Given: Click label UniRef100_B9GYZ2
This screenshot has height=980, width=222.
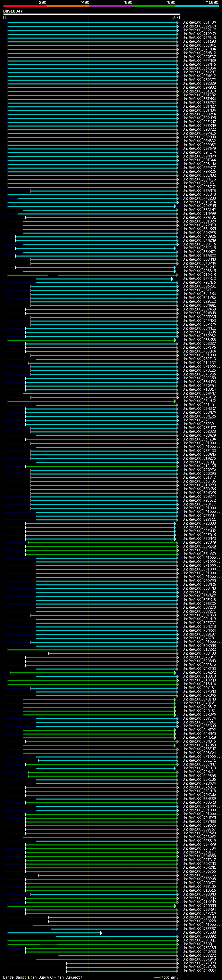Looking at the screenshot, I should pyautogui.click(x=199, y=129).
